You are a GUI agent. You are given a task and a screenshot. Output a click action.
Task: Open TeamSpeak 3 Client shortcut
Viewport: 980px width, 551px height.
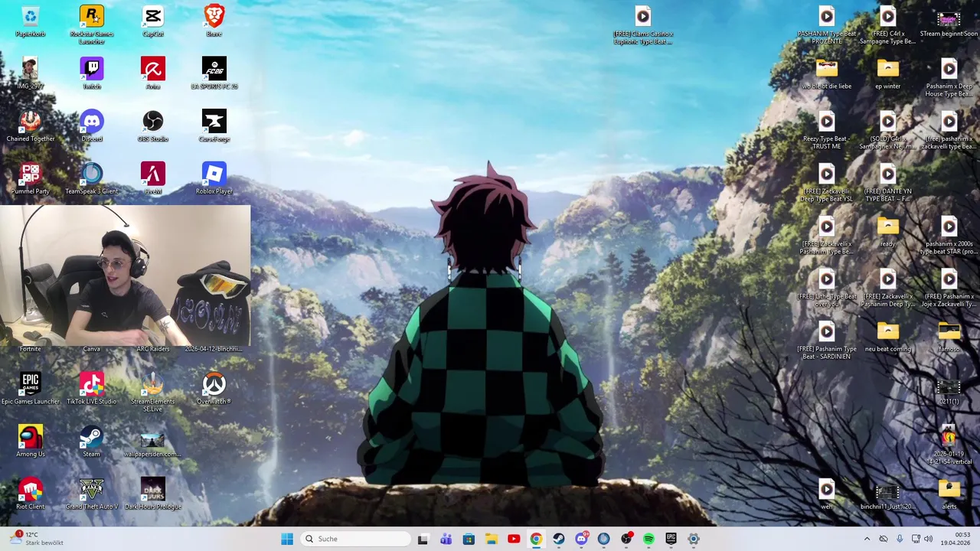(x=91, y=178)
